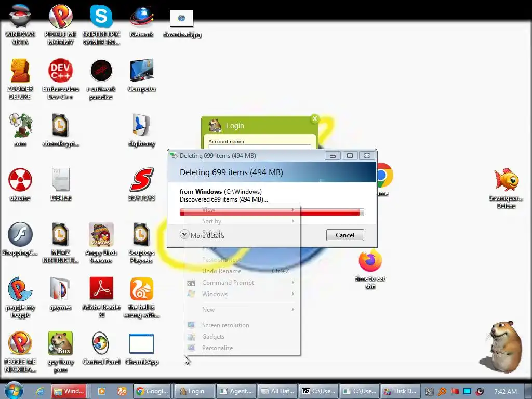Switch to Google Chrome taskbar button
532x399 pixels.
tap(152, 391)
